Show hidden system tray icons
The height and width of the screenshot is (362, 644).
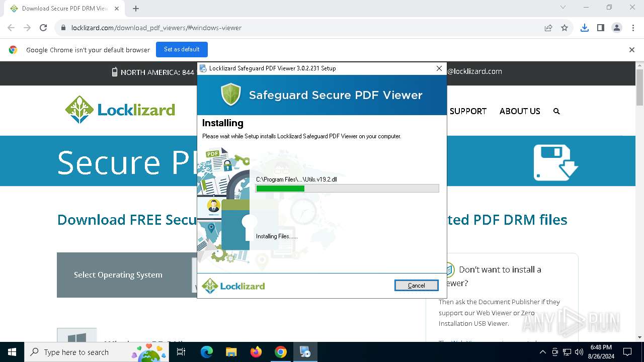pyautogui.click(x=543, y=352)
